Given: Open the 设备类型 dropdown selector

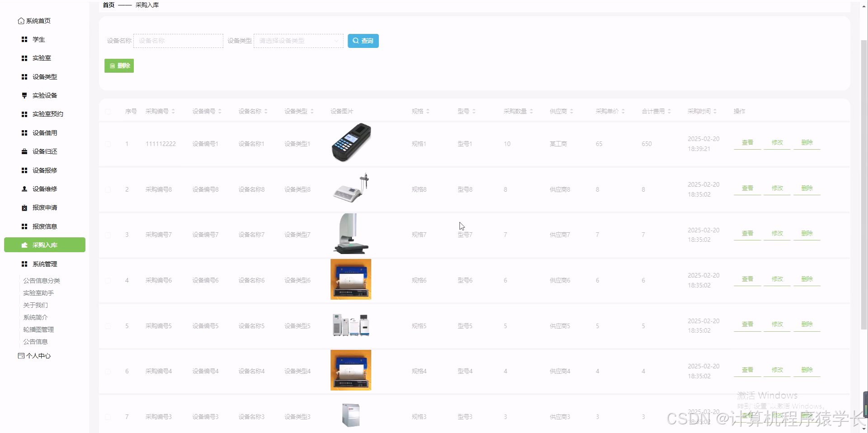Looking at the screenshot, I should [298, 41].
